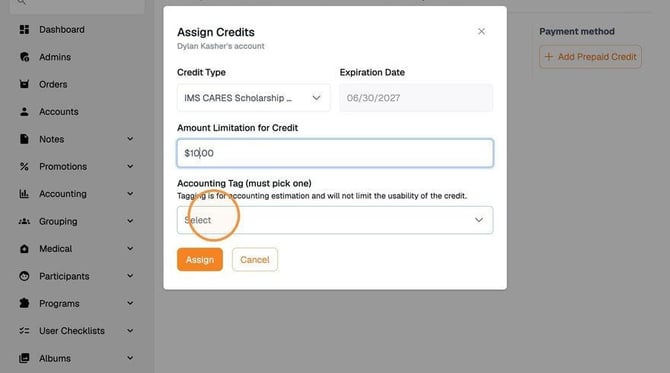This screenshot has height=373, width=670.
Task: Cancel the Assign Credits dialog
Action: pyautogui.click(x=255, y=259)
